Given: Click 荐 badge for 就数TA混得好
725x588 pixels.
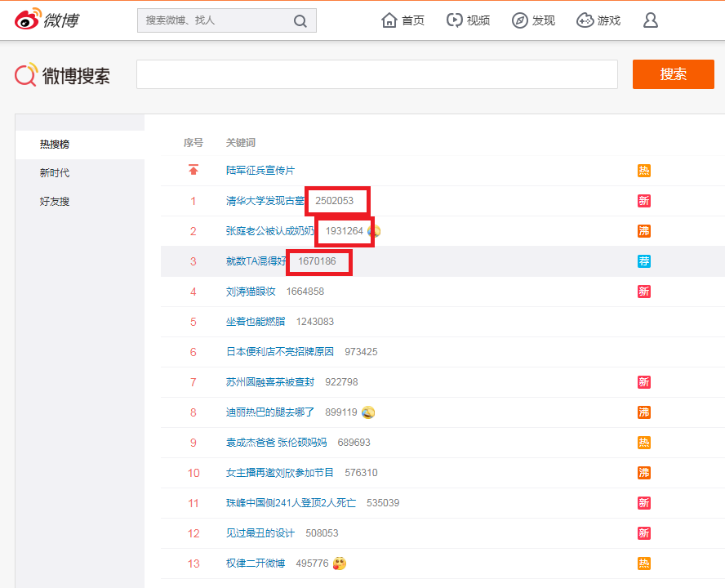Looking at the screenshot, I should pyautogui.click(x=643, y=261).
